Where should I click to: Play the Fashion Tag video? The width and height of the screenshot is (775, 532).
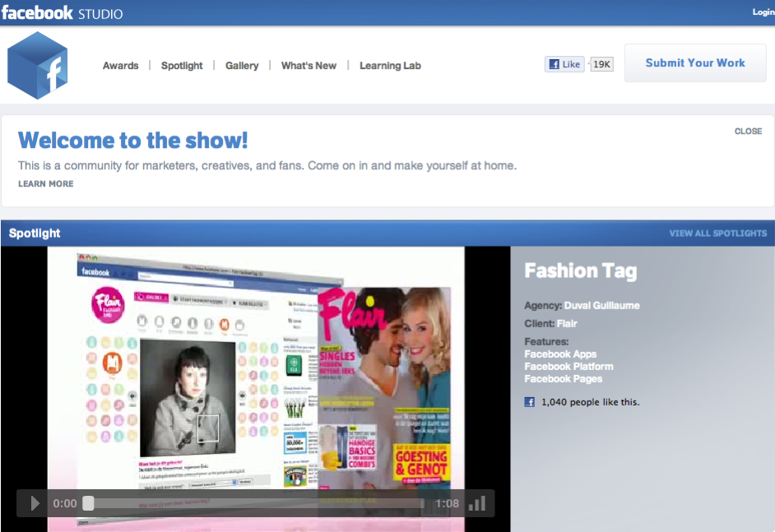tap(35, 503)
